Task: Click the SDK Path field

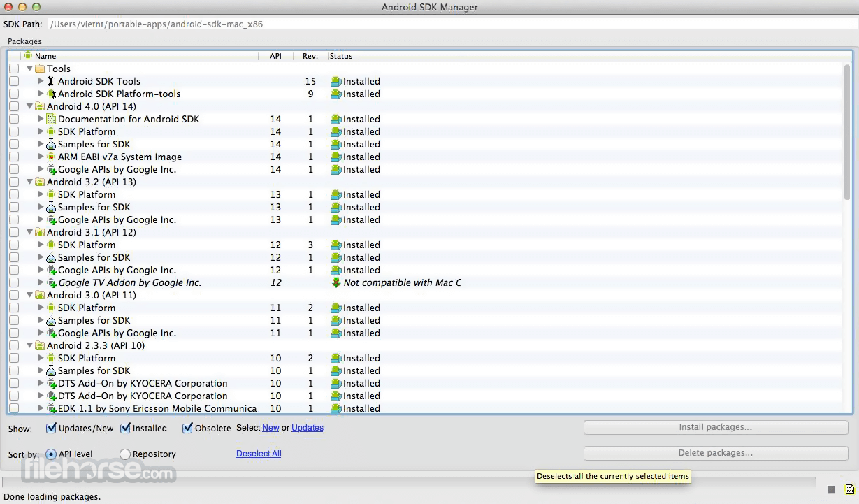Action: tap(452, 24)
